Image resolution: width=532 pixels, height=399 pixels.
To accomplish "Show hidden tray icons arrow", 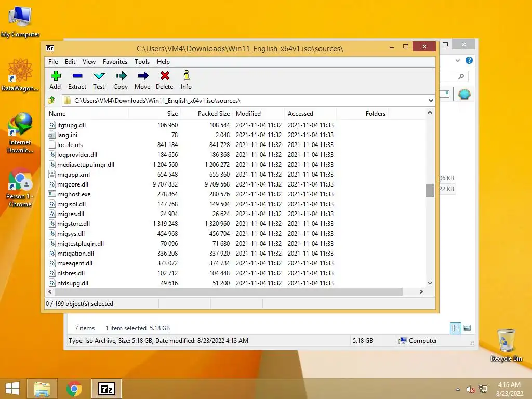I will tap(458, 389).
